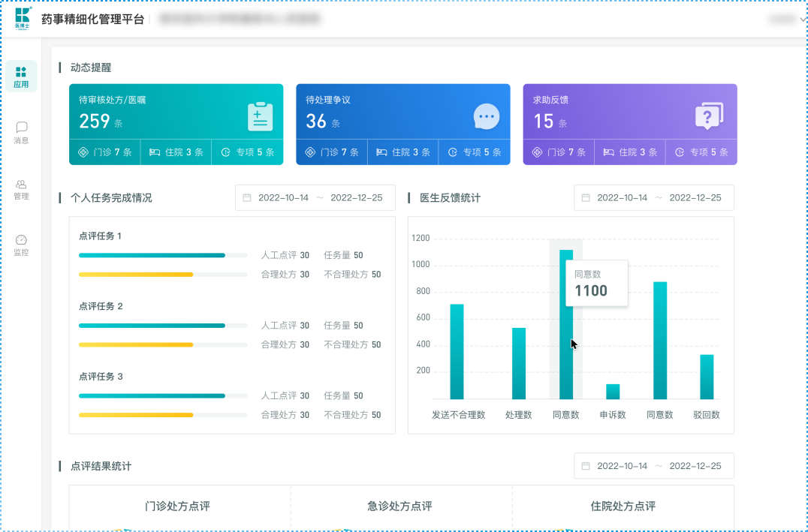
Task: Select end date in 个人任务完成情况 range
Action: pyautogui.click(x=357, y=198)
